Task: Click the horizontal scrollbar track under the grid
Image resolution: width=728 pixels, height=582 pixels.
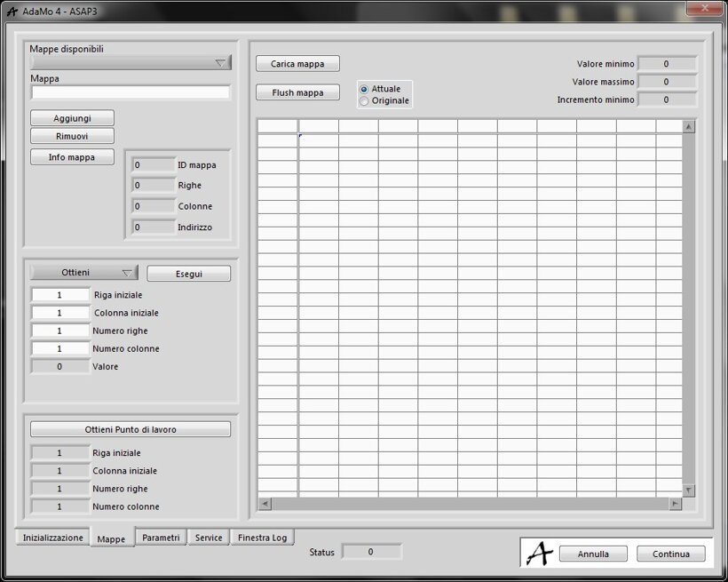Action: click(x=469, y=504)
